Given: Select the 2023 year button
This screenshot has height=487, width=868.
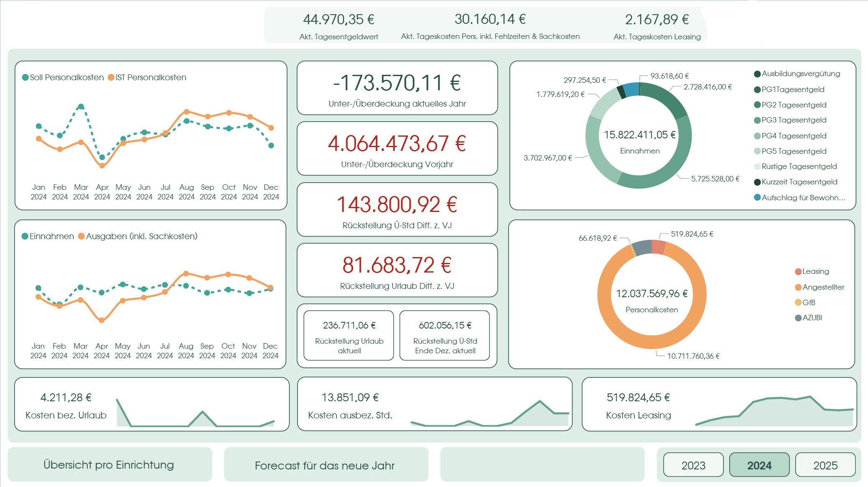Looking at the screenshot, I should (693, 465).
